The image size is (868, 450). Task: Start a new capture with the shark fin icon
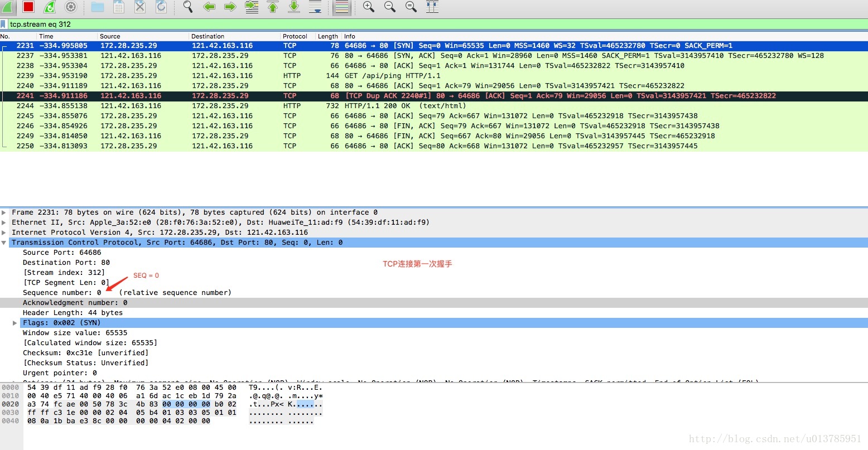[7, 7]
